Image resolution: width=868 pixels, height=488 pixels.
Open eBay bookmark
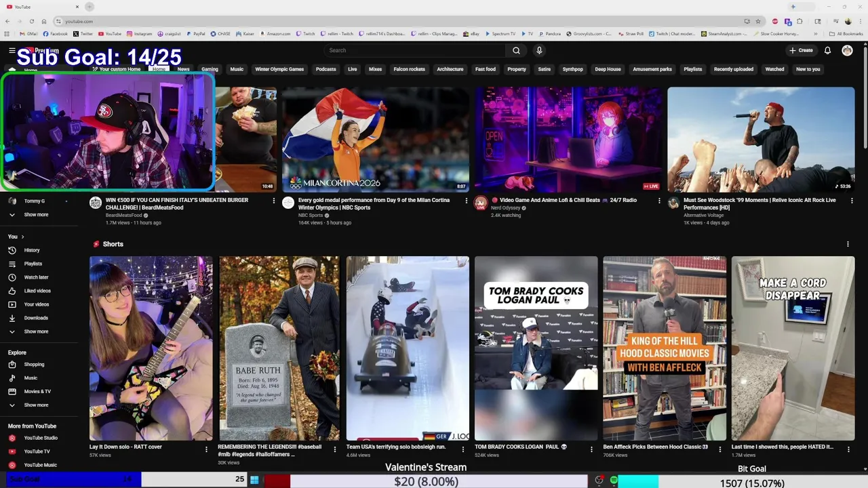(x=471, y=33)
